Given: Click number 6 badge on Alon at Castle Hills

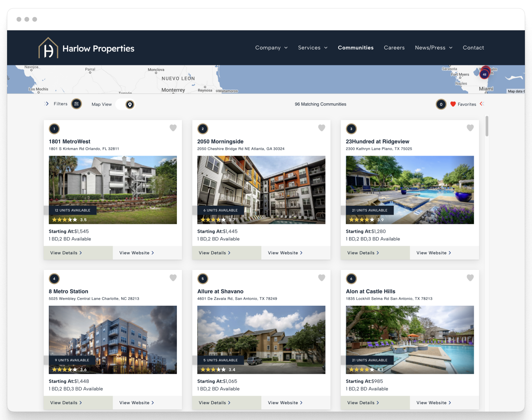Looking at the screenshot, I should [351, 279].
